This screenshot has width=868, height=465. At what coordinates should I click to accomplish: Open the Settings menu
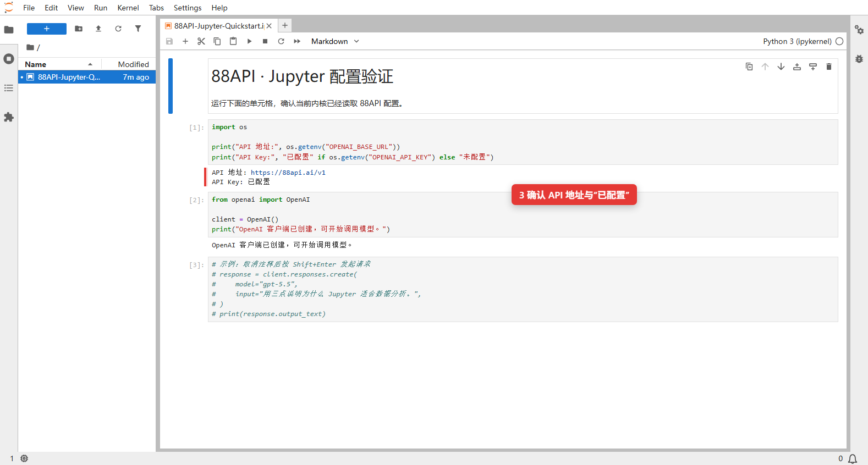tap(188, 8)
